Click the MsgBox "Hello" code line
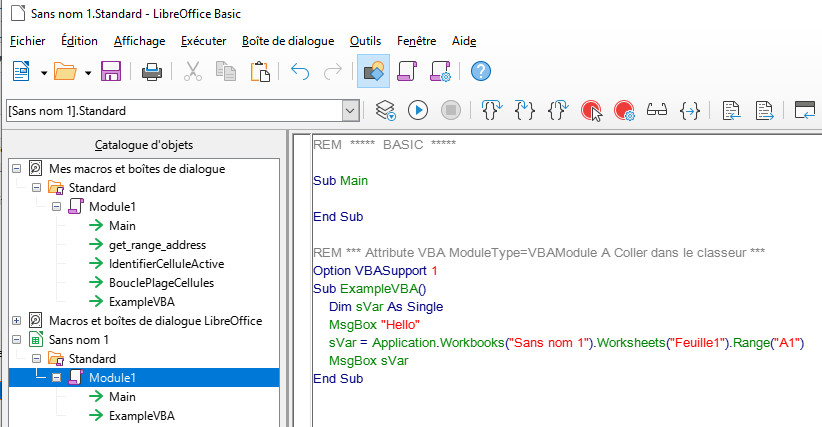Image resolution: width=822 pixels, height=427 pixels. pyautogui.click(x=374, y=325)
